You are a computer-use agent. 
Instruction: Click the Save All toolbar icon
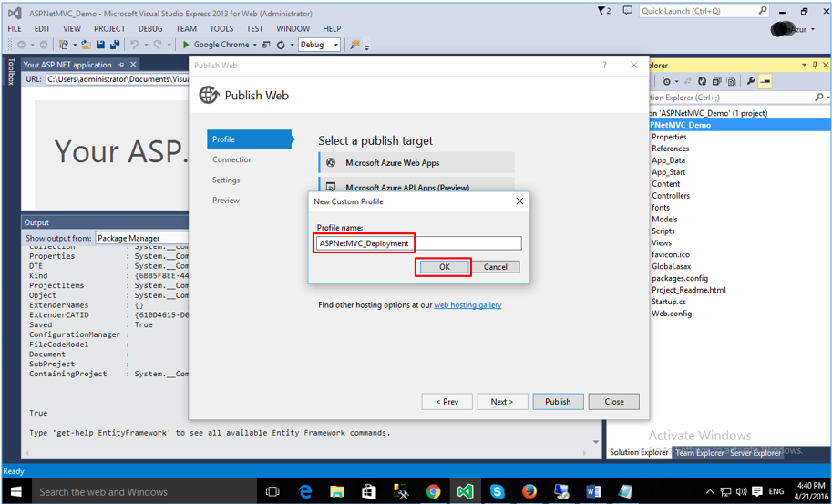pos(114,45)
